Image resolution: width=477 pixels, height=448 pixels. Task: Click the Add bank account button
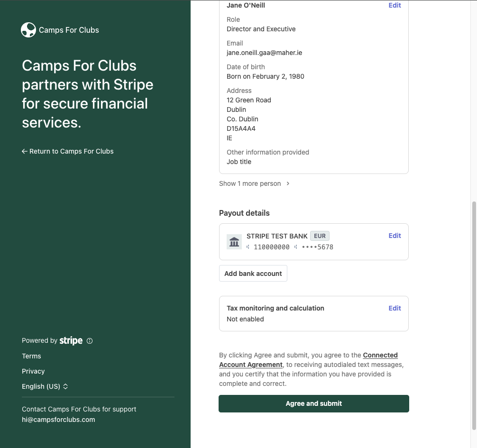click(x=253, y=274)
